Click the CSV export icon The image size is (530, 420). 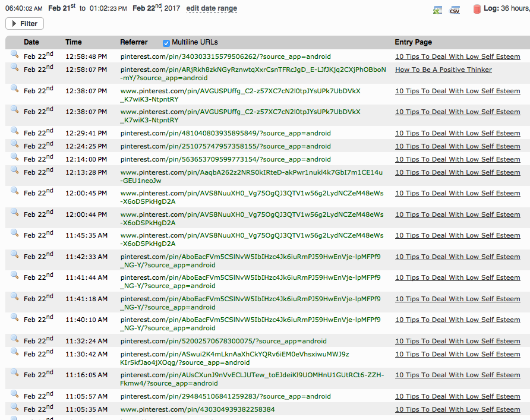click(455, 10)
